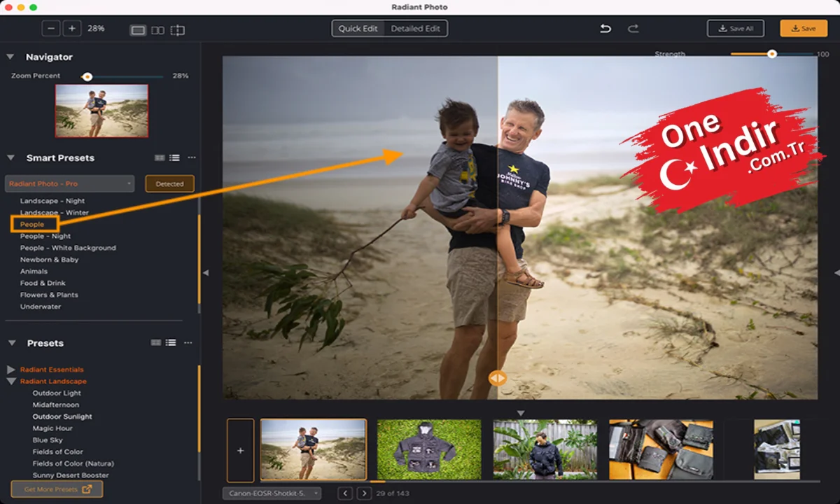This screenshot has height=504, width=840.
Task: Select the split view compare icon
Action: click(178, 30)
